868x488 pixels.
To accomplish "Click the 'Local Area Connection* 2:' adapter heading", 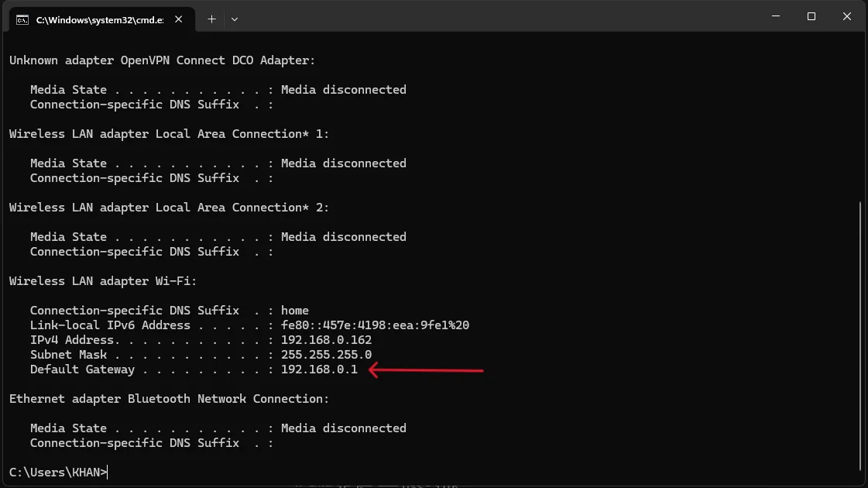I will pos(169,208).
